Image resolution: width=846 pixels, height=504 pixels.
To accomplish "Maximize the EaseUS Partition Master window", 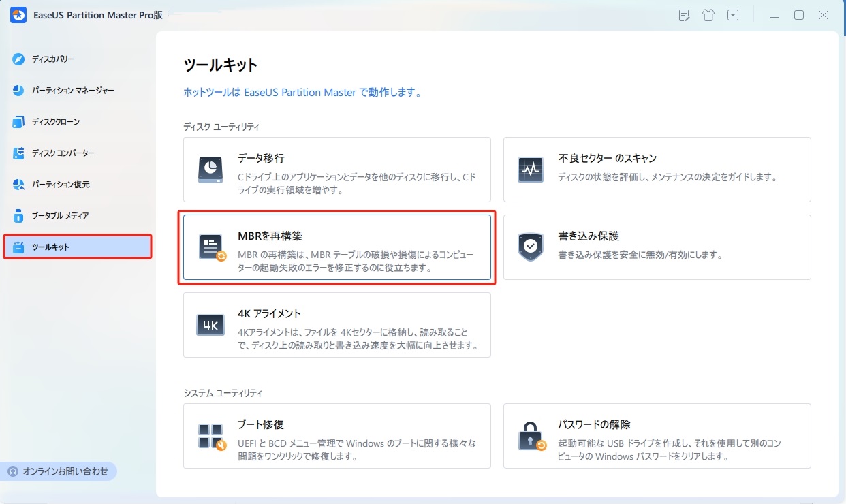I will coord(799,16).
